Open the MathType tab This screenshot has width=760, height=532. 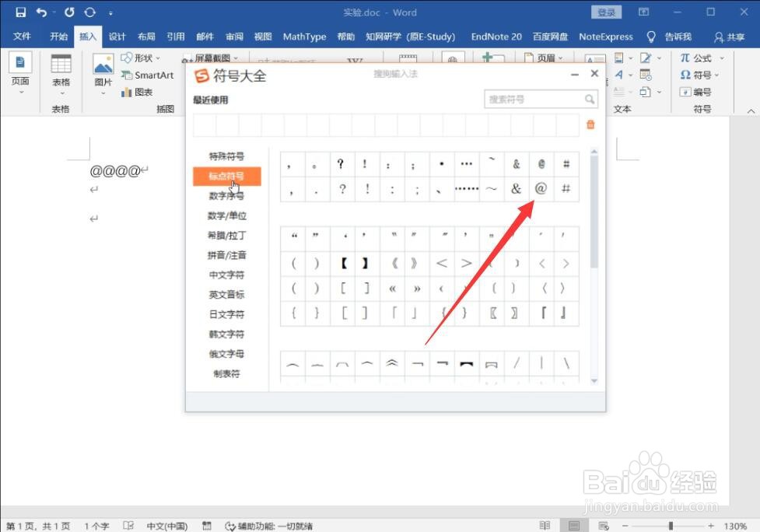click(x=304, y=37)
